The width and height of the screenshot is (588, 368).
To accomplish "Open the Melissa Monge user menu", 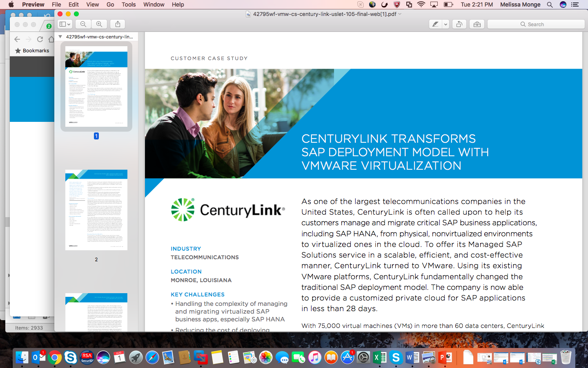I will point(520,4).
